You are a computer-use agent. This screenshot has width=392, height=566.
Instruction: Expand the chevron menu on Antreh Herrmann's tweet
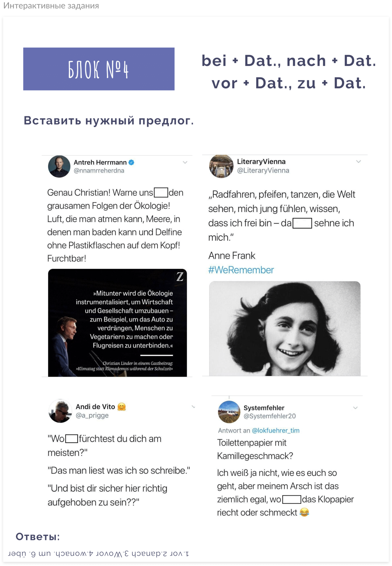(x=185, y=162)
